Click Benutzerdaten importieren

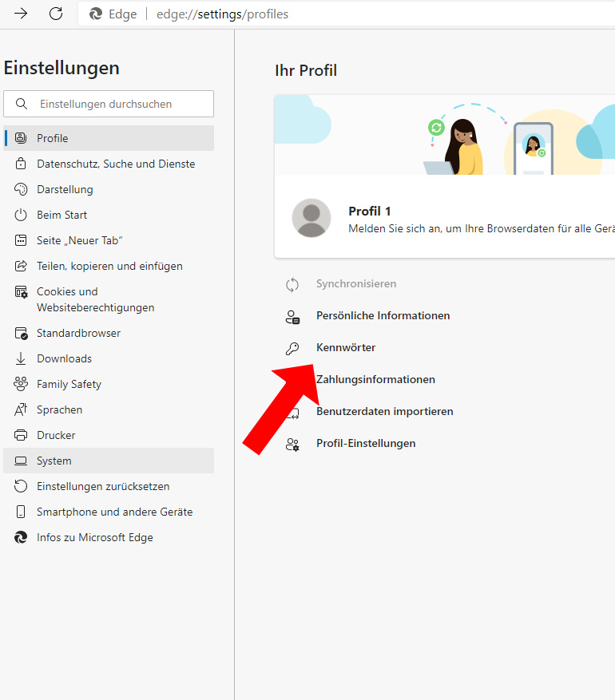coord(384,412)
